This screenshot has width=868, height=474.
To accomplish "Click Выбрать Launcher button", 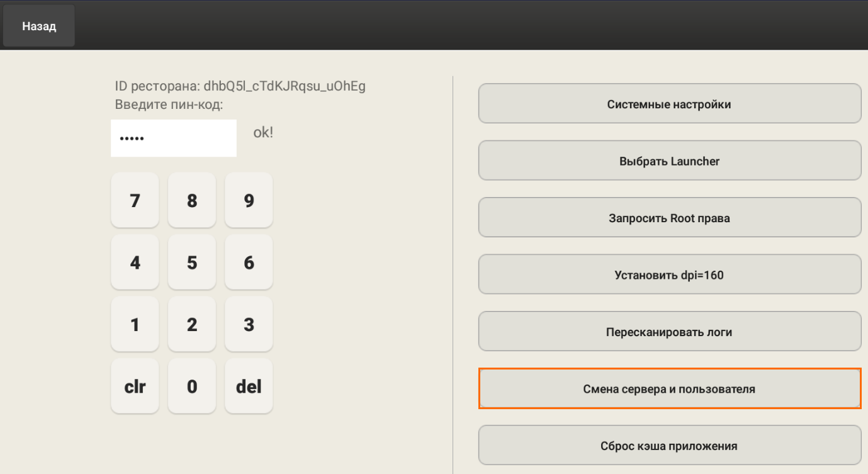I will coord(669,161).
